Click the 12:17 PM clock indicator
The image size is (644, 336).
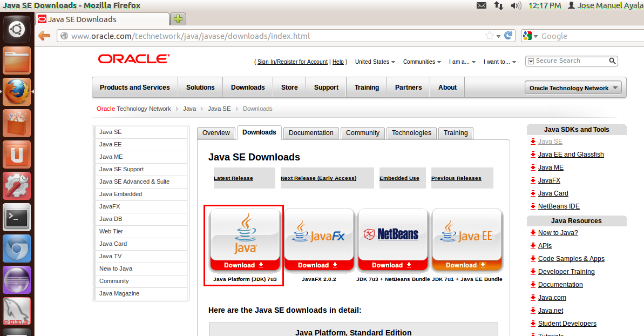click(544, 5)
